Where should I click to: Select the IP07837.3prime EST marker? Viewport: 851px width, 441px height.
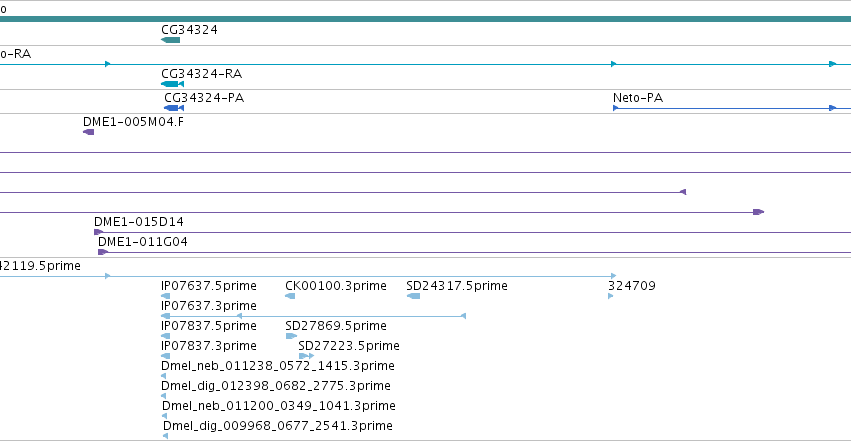pos(166,356)
